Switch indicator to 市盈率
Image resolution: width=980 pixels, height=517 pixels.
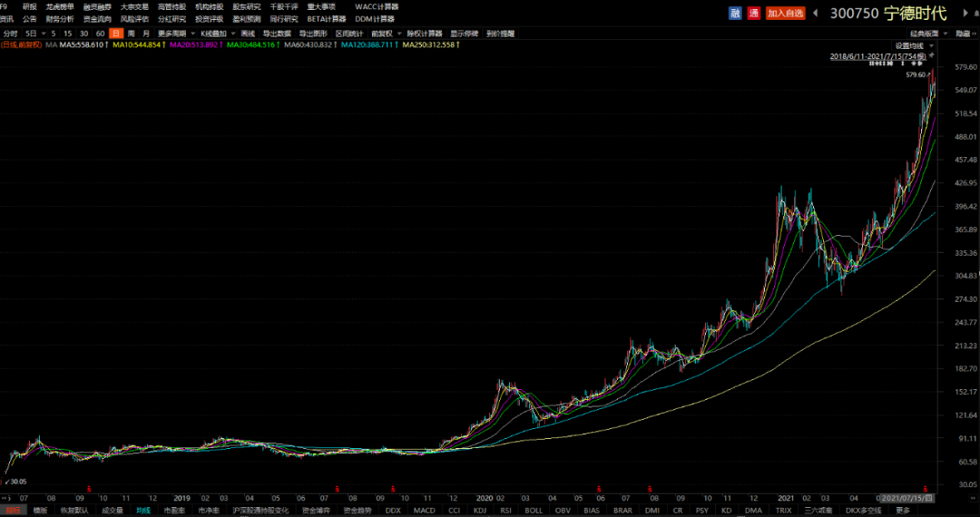pyautogui.click(x=173, y=510)
